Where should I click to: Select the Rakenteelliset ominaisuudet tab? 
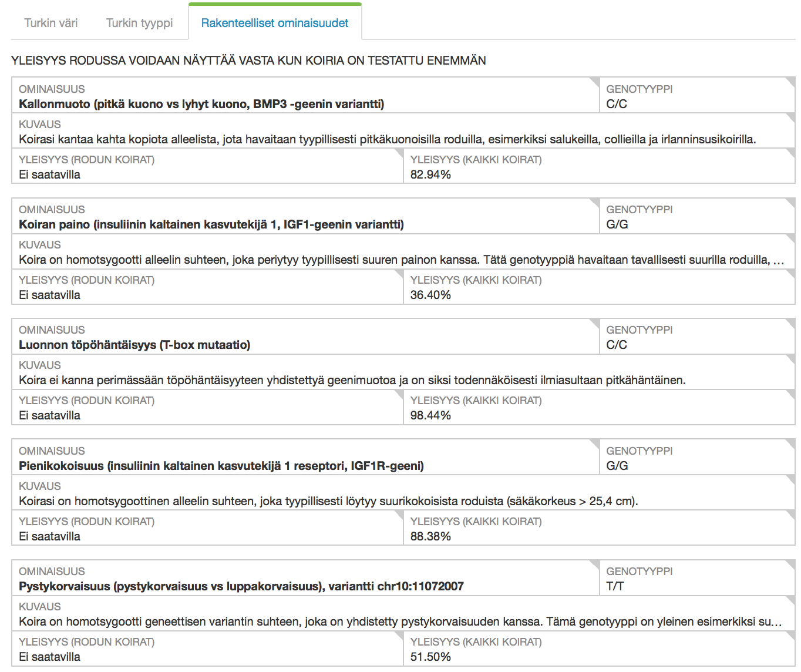click(274, 23)
